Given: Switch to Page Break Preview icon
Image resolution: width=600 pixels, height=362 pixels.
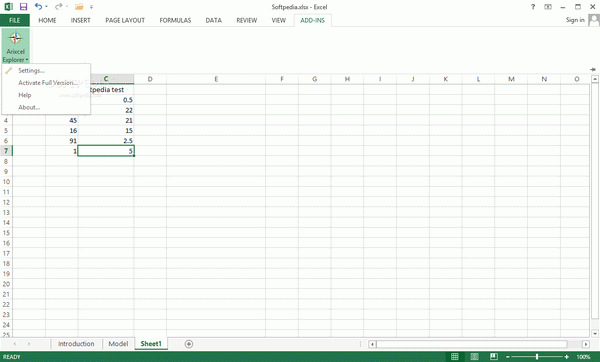Looking at the screenshot, I should click(494, 357).
